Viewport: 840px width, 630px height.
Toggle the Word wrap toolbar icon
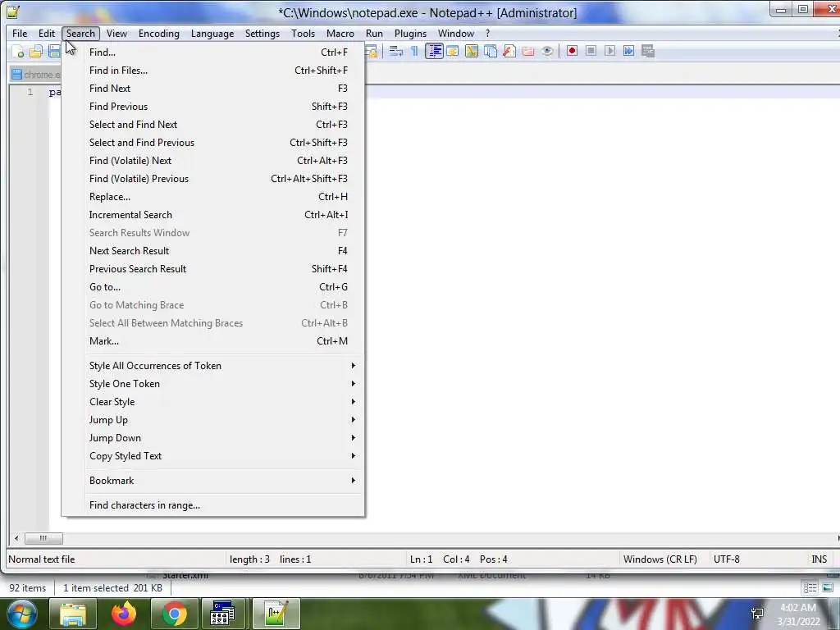[x=396, y=52]
